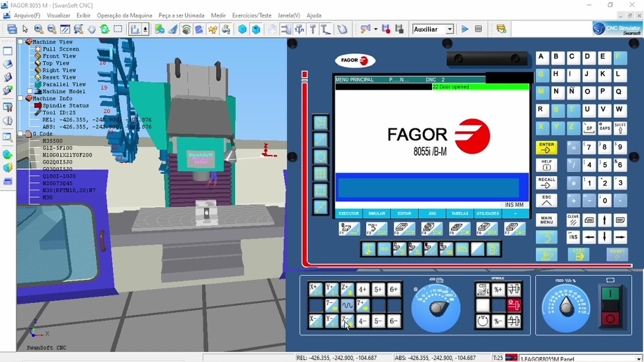Click the MAIN MENU key
This screenshot has height=362, width=644.
546,220
